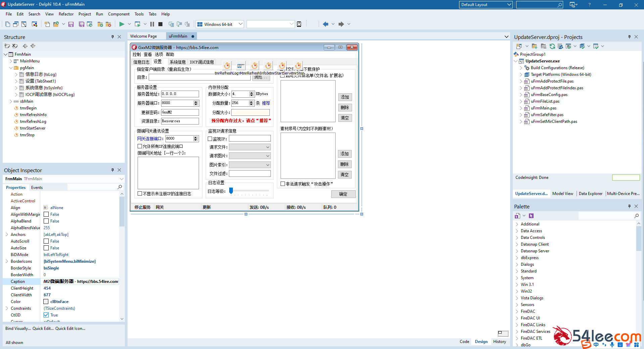Click the device preview icon beside platform combo
The image size is (644, 349).
coord(299,24)
